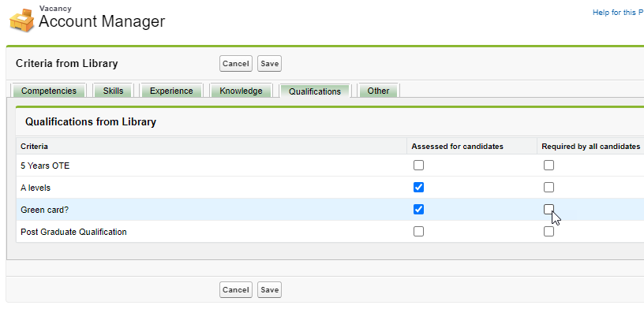Open the Skills tab
The height and width of the screenshot is (309, 644).
coord(113,91)
